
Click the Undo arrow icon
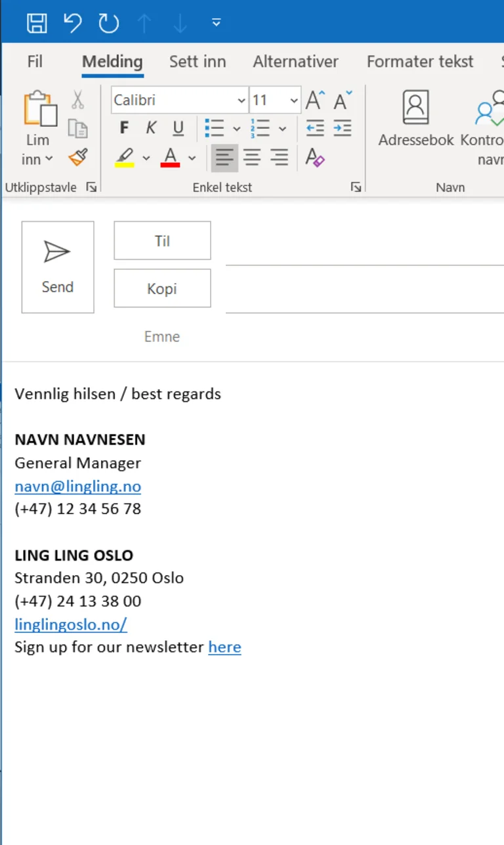tap(73, 24)
